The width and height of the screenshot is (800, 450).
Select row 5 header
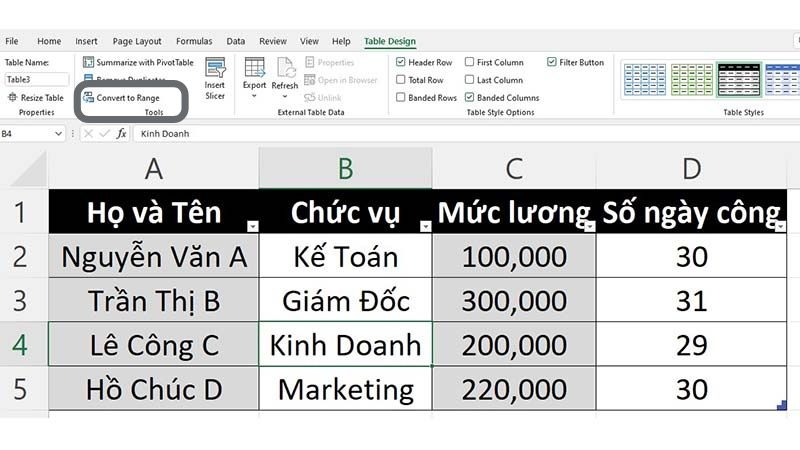[x=20, y=389]
